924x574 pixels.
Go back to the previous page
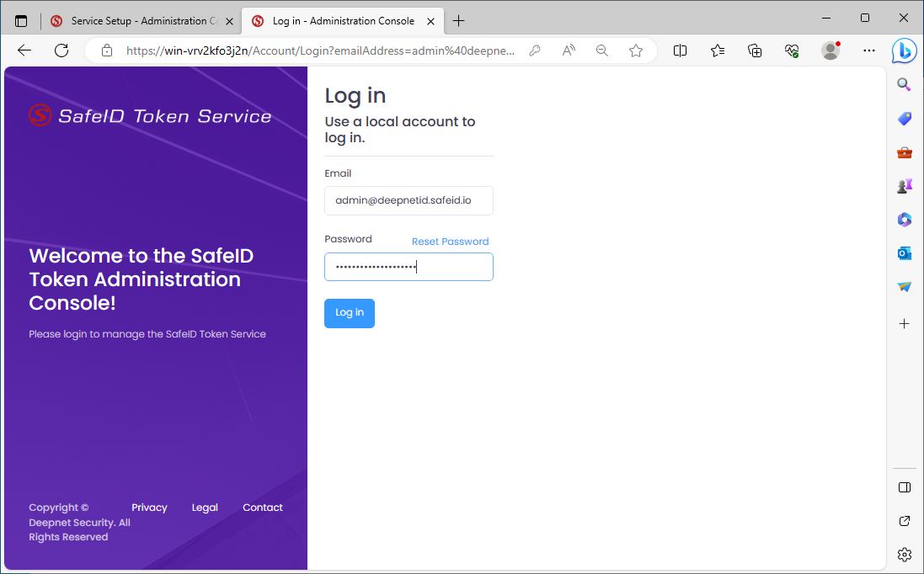point(24,50)
